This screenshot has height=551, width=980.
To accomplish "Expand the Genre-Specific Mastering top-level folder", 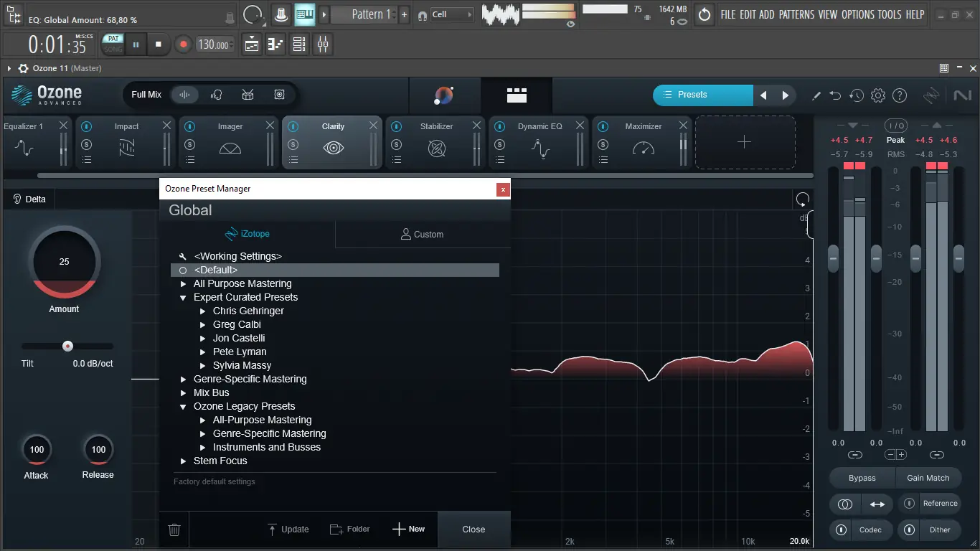I will (x=184, y=380).
